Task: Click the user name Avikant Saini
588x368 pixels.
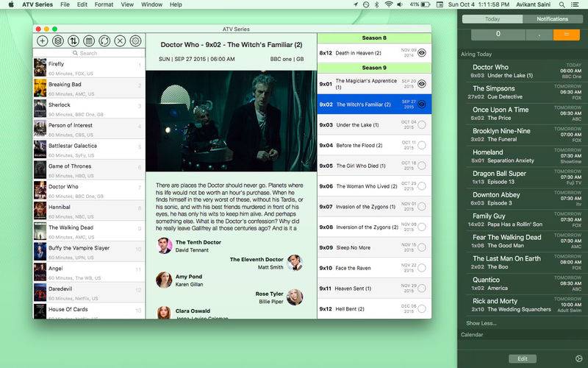Action: click(533, 4)
